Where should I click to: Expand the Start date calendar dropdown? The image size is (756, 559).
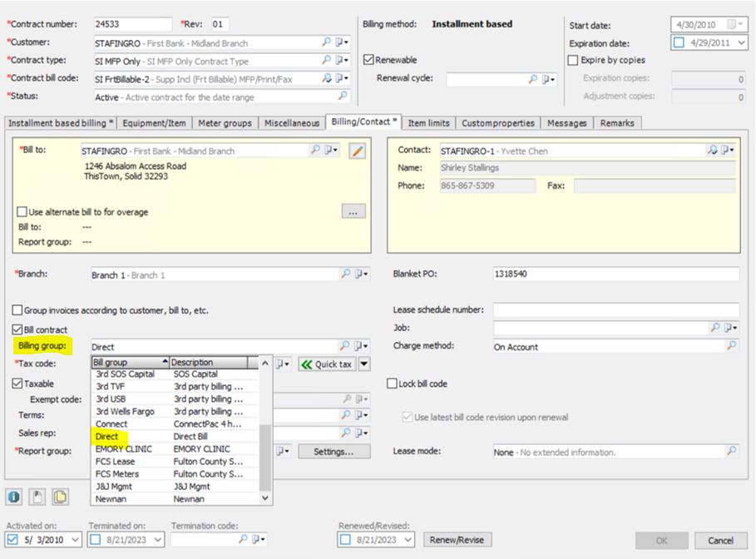point(734,25)
